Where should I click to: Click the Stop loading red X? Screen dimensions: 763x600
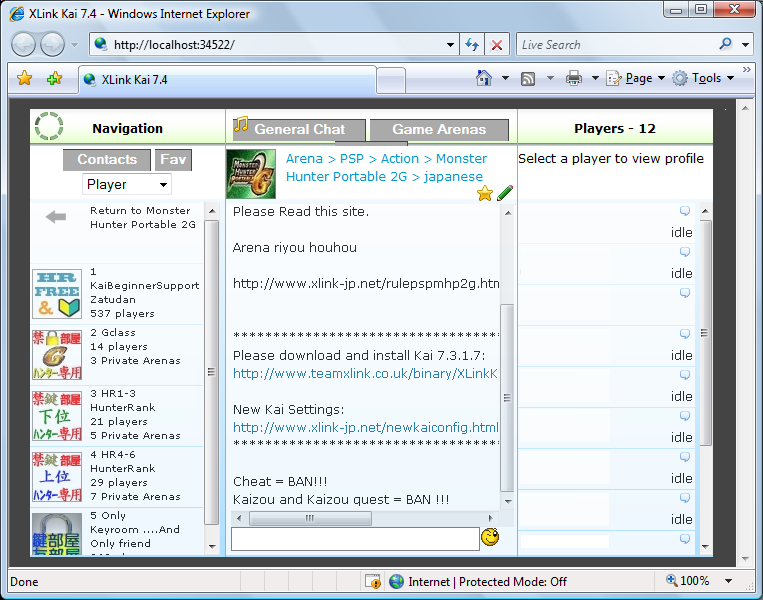pyautogui.click(x=497, y=45)
